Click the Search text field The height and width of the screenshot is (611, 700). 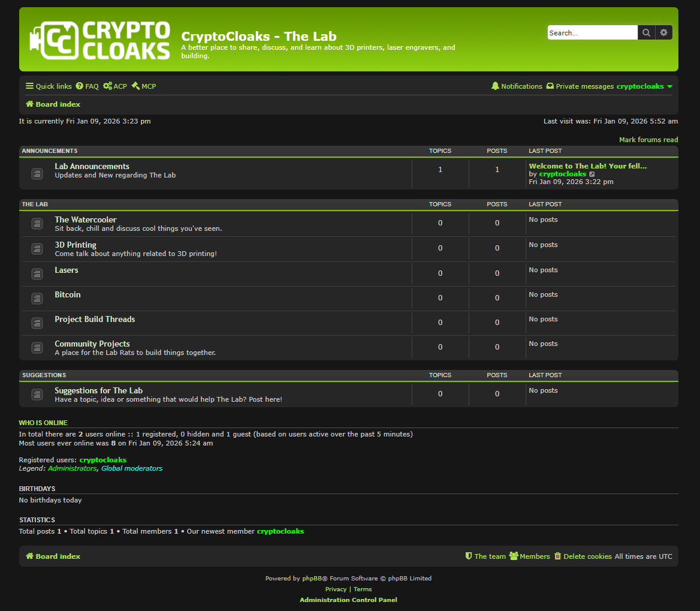pyautogui.click(x=592, y=32)
